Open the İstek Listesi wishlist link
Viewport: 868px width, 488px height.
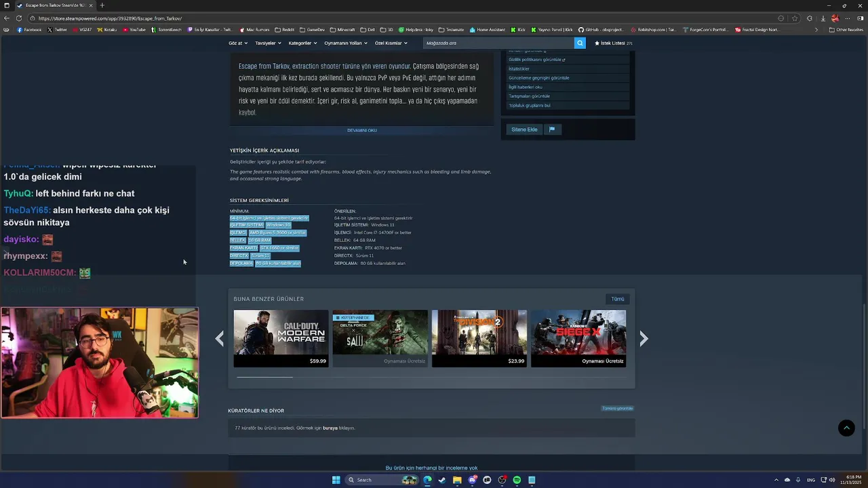click(x=613, y=43)
